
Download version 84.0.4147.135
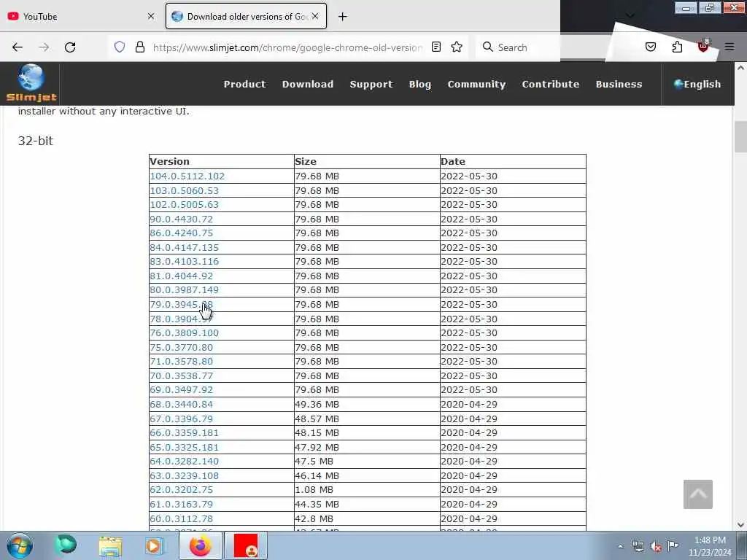[x=185, y=248]
